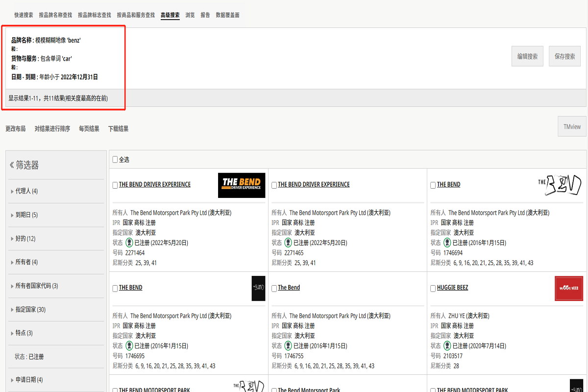This screenshot has width=588, height=392.
Task: Click registered status icon for HUGGIE BEEZ
Action: 447,345
